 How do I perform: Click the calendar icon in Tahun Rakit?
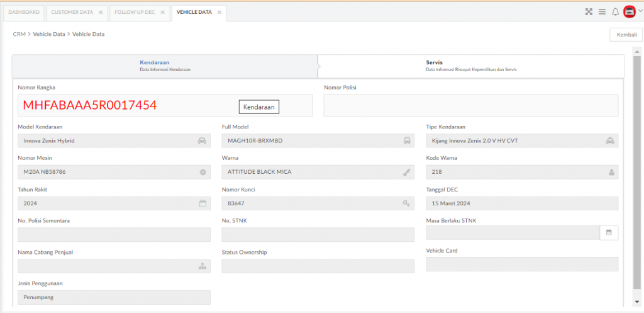click(x=203, y=203)
